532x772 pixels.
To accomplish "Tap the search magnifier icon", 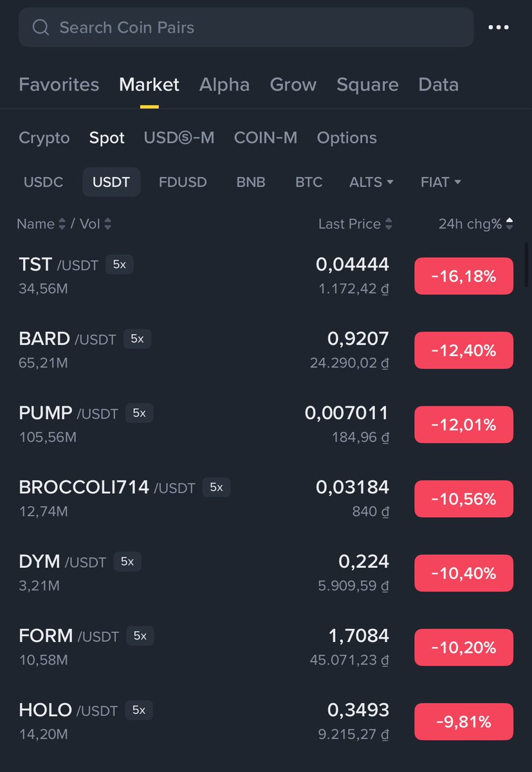I will point(41,27).
